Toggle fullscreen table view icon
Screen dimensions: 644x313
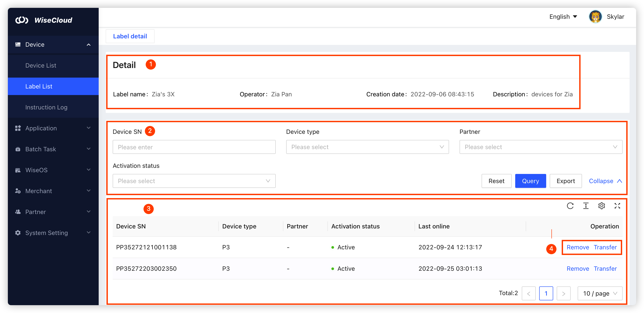pyautogui.click(x=617, y=206)
